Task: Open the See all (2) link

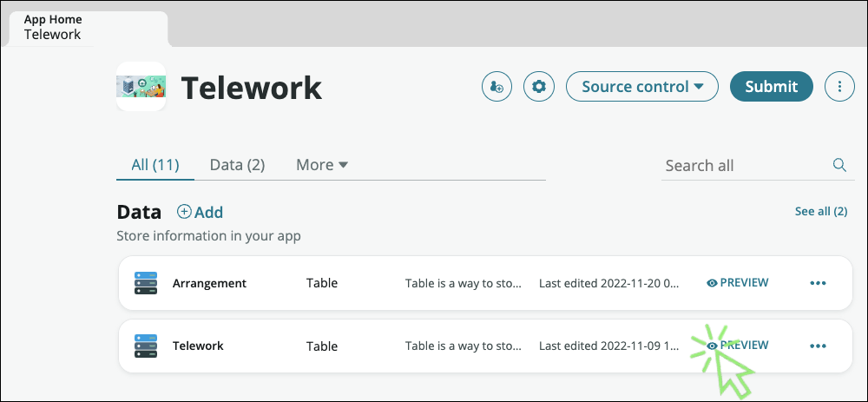Action: [x=820, y=212]
